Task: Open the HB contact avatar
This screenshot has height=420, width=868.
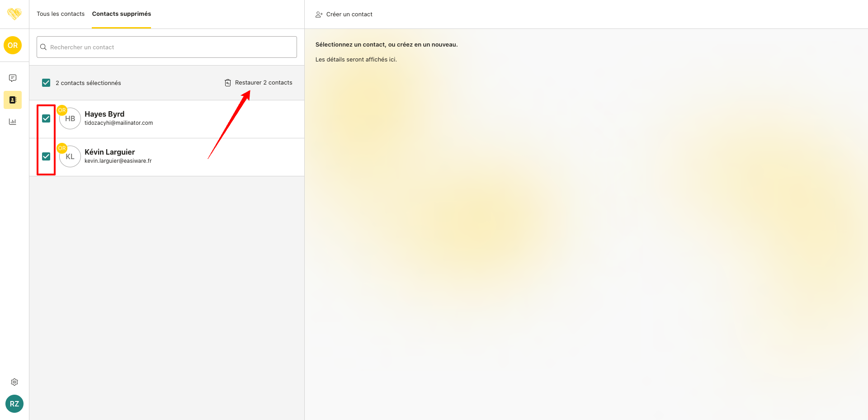Action: pyautogui.click(x=70, y=118)
